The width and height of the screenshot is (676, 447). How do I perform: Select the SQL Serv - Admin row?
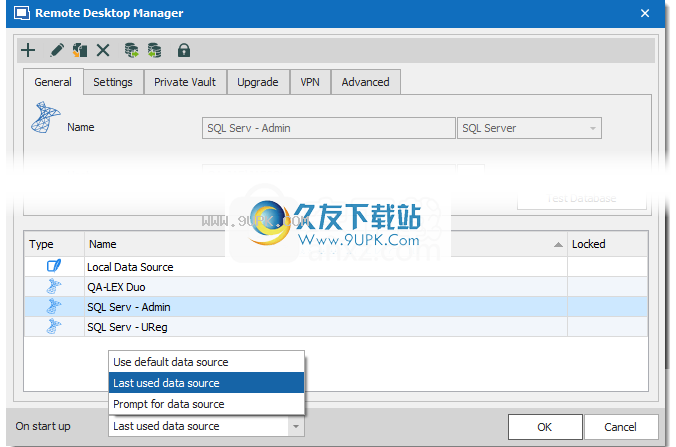click(336, 307)
